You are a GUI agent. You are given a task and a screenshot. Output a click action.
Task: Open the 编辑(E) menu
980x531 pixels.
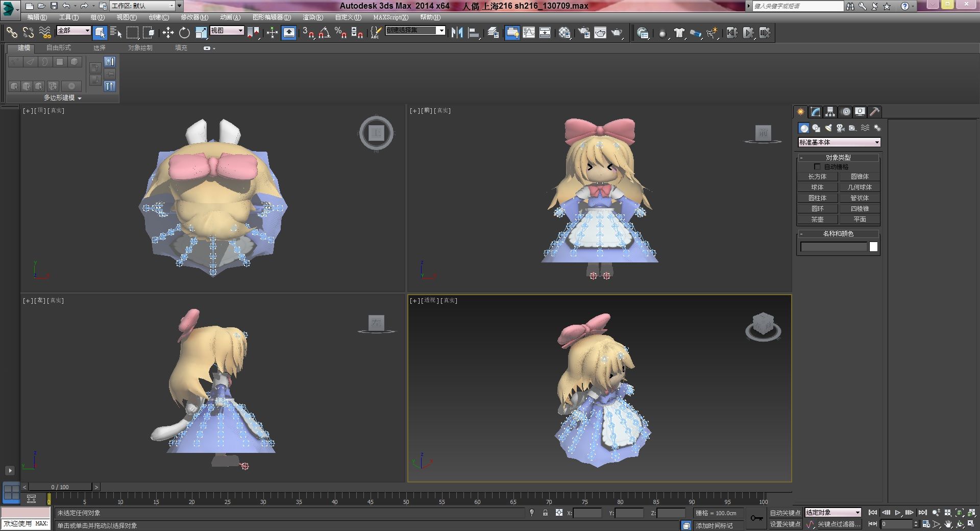pyautogui.click(x=37, y=17)
